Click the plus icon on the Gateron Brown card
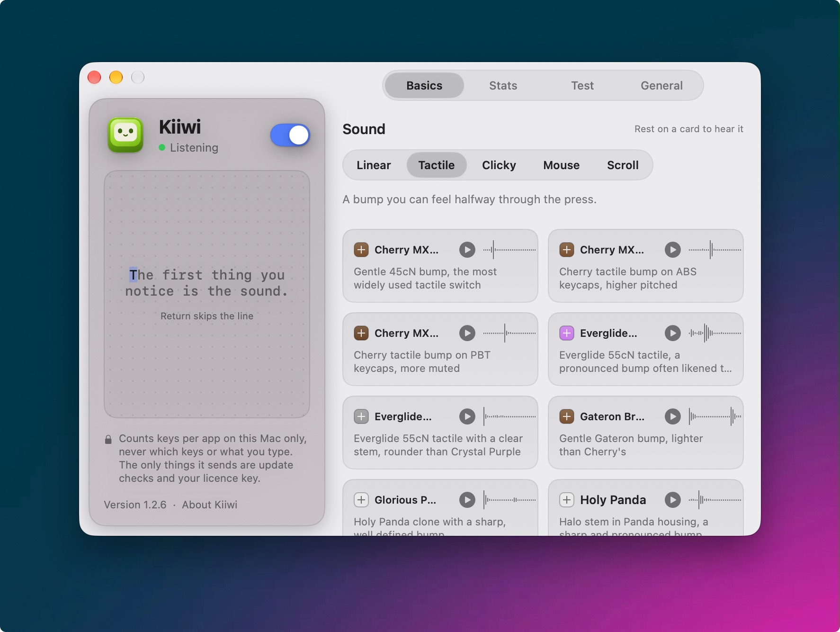The image size is (840, 632). coord(567,416)
